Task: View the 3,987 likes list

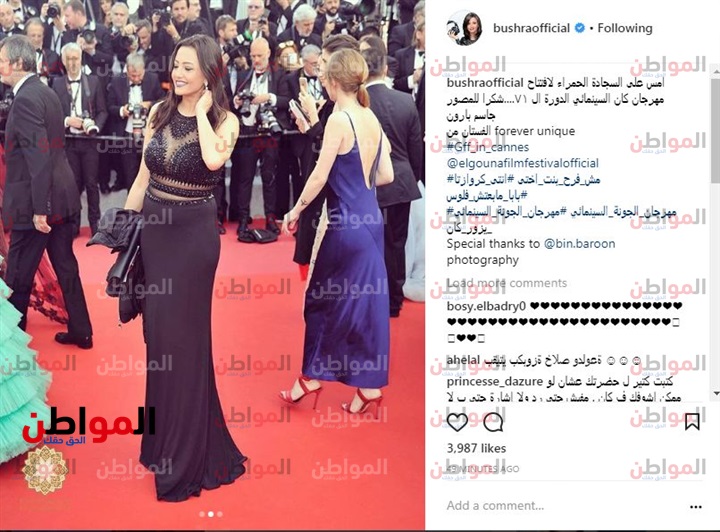Action: [476, 448]
